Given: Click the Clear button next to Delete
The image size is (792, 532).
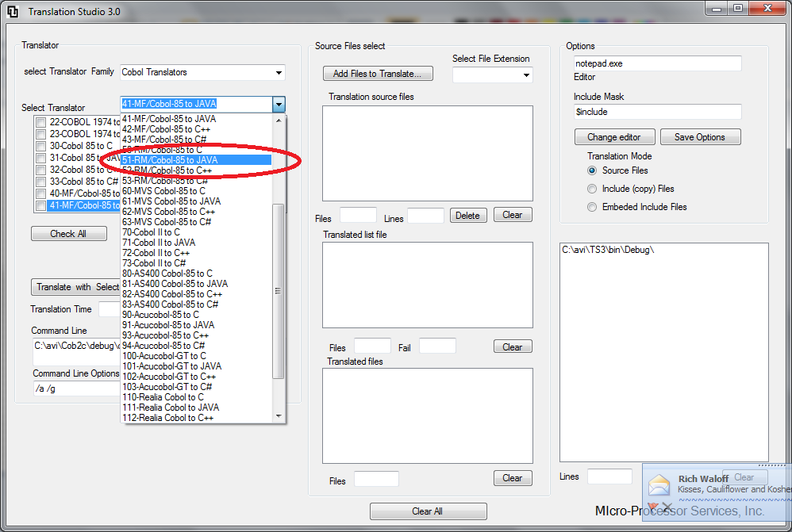Looking at the screenshot, I should (x=513, y=215).
